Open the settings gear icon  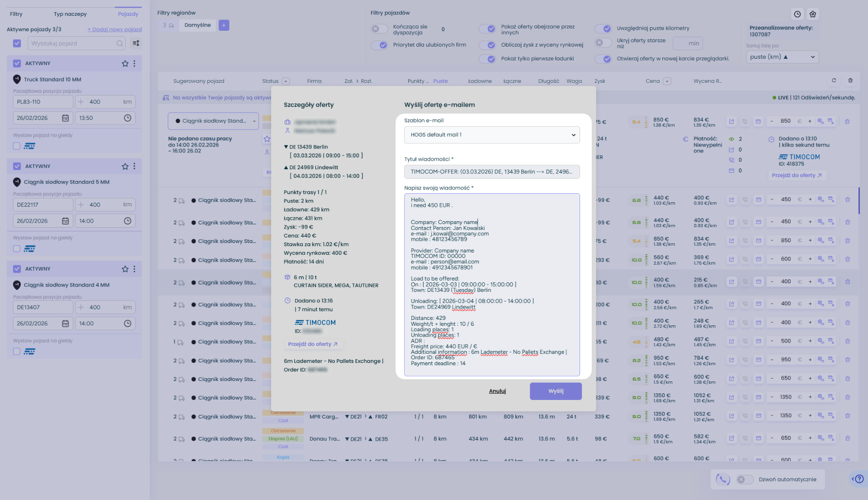(813, 14)
